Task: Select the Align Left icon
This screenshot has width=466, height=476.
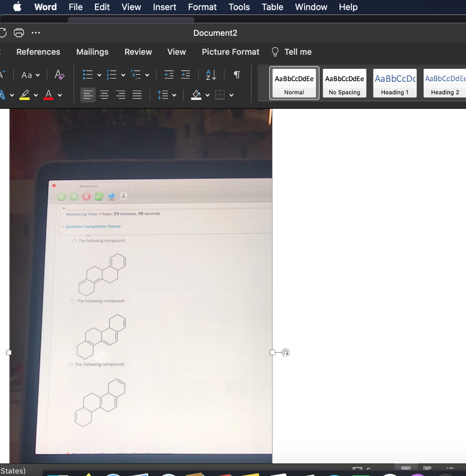Action: [87, 94]
